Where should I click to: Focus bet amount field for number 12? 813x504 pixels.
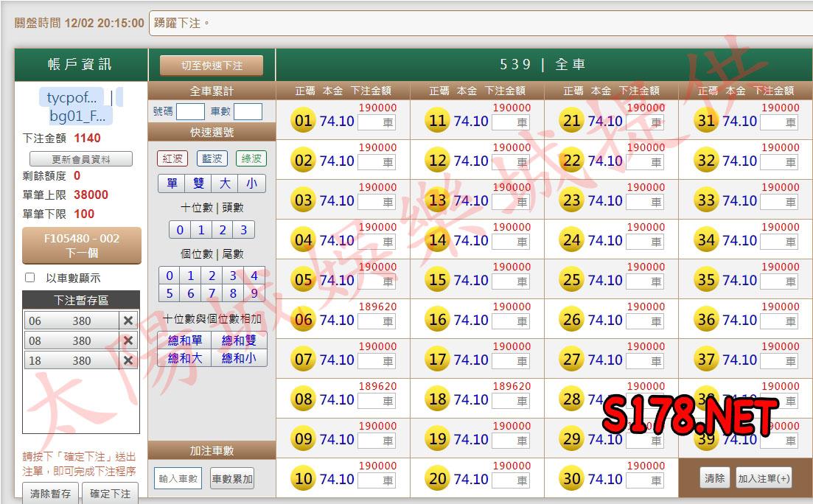[x=511, y=162]
